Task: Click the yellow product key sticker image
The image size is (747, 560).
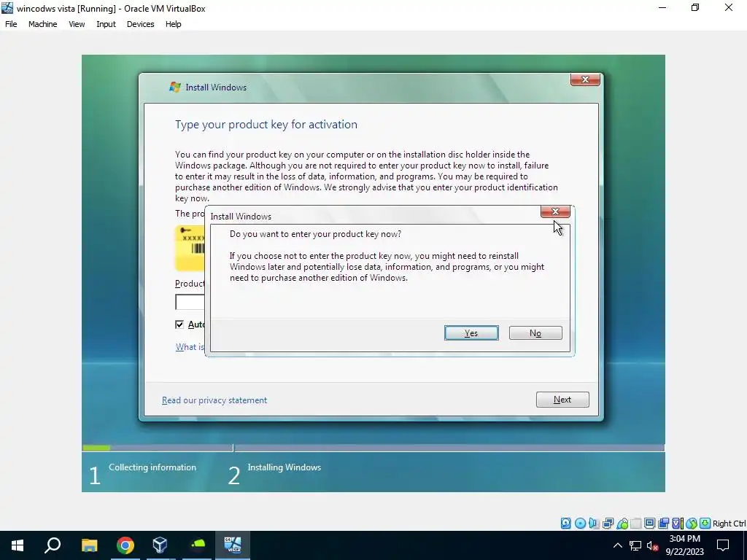Action: coord(190,248)
